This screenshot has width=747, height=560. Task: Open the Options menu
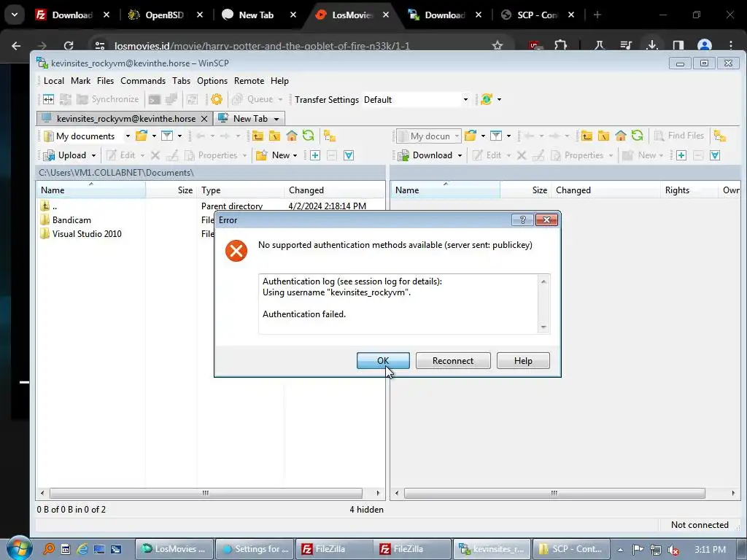click(x=212, y=80)
